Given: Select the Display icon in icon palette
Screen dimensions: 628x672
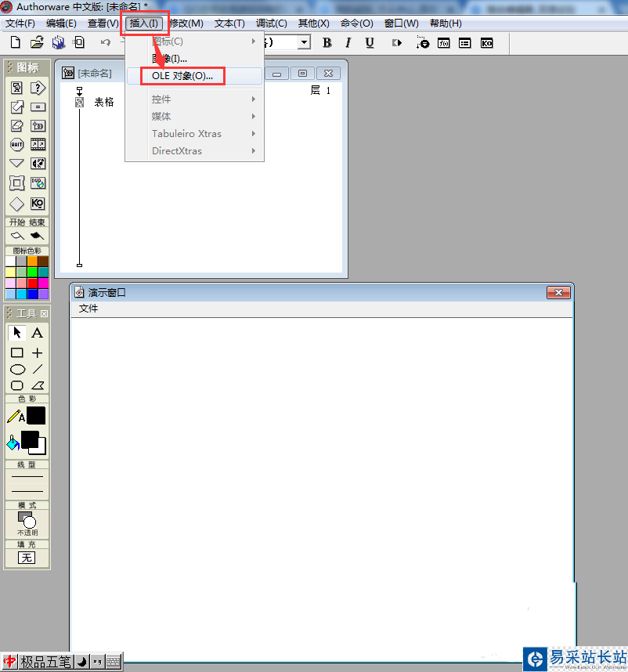Looking at the screenshot, I should [x=16, y=88].
